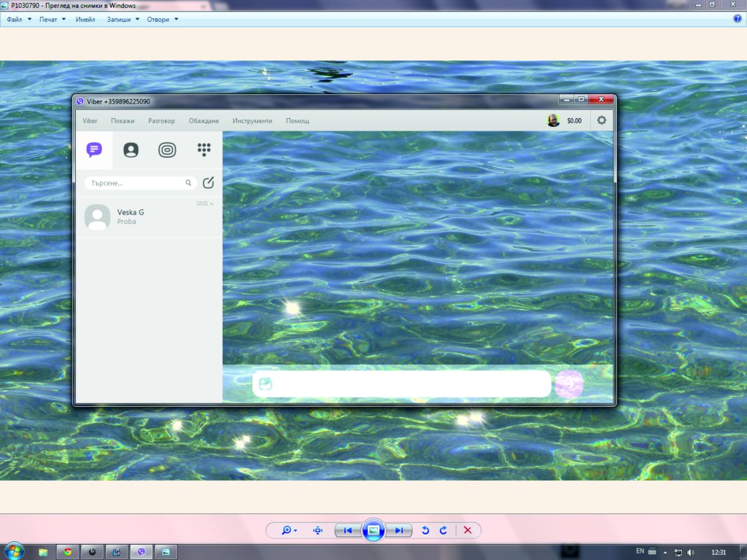The height and width of the screenshot is (560, 747).
Task: Switch to the Viber contacts icon
Action: (131, 150)
